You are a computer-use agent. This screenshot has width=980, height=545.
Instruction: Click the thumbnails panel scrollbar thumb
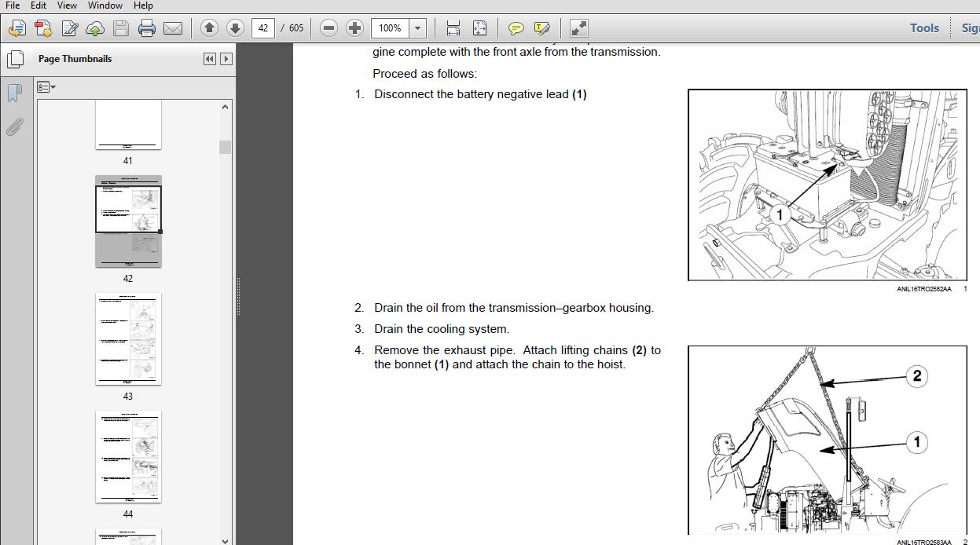pyautogui.click(x=225, y=148)
